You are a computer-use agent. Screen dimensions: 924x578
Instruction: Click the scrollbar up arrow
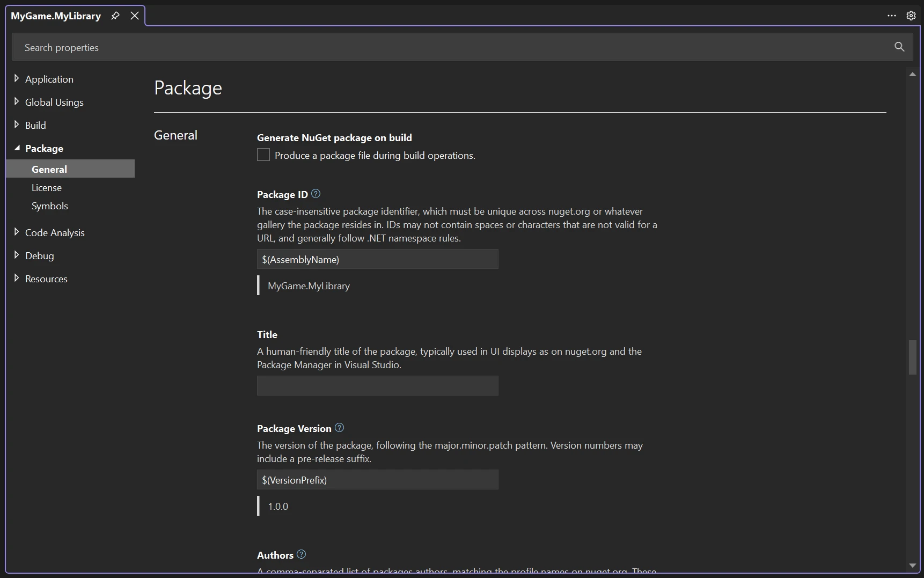click(913, 75)
